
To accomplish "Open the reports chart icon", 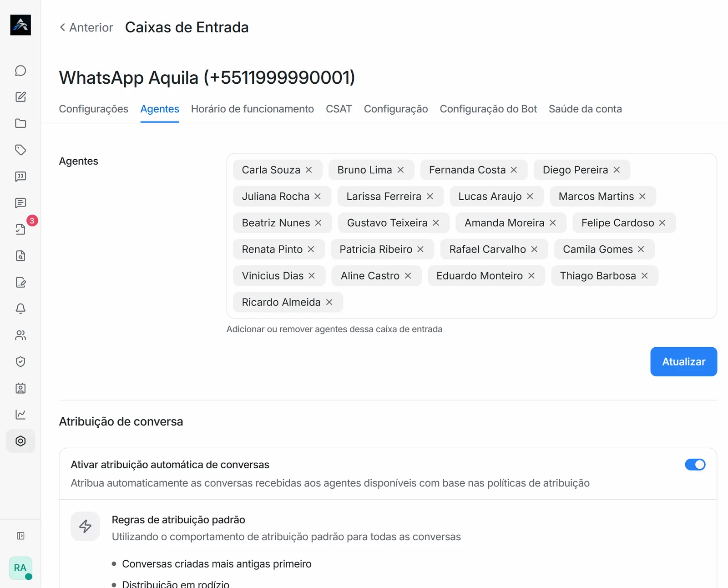I will 20,415.
